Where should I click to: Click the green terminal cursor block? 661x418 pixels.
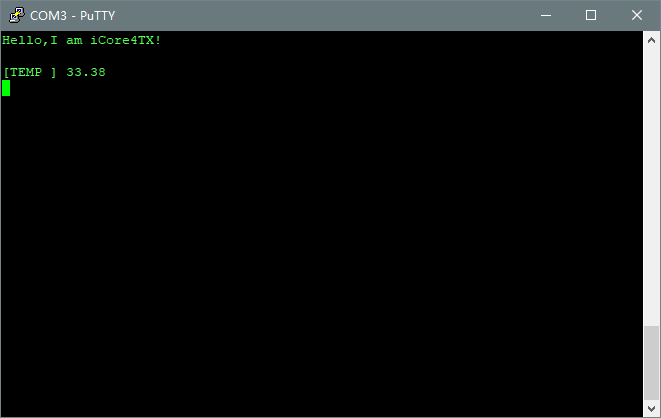point(6,88)
